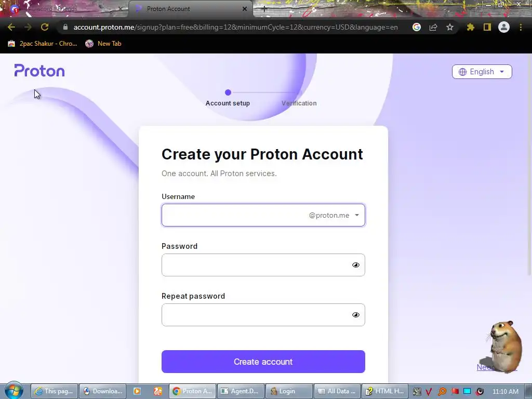Click the Proton logo
This screenshot has width=532, height=399.
39,71
